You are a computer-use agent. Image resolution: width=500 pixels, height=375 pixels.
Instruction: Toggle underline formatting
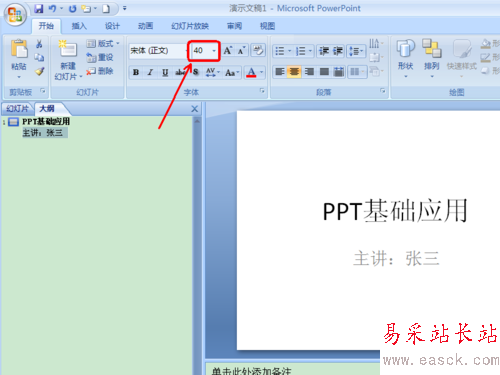(x=165, y=72)
